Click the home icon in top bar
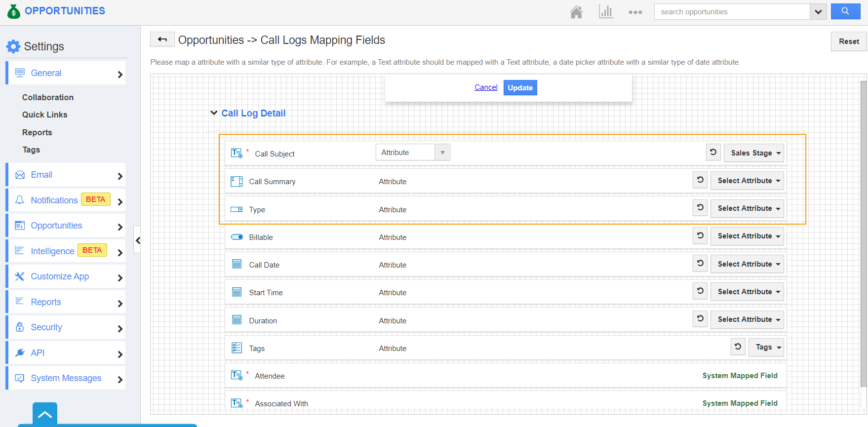 click(576, 12)
